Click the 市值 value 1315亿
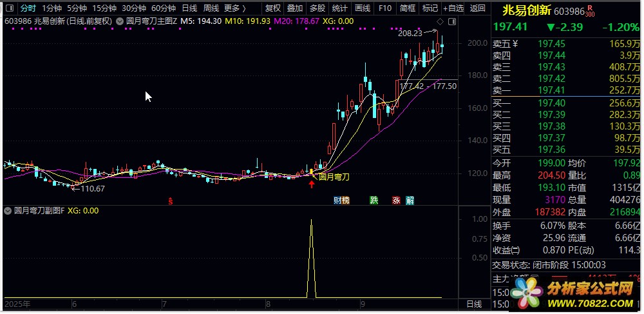This screenshot has width=644, height=314. [627, 188]
